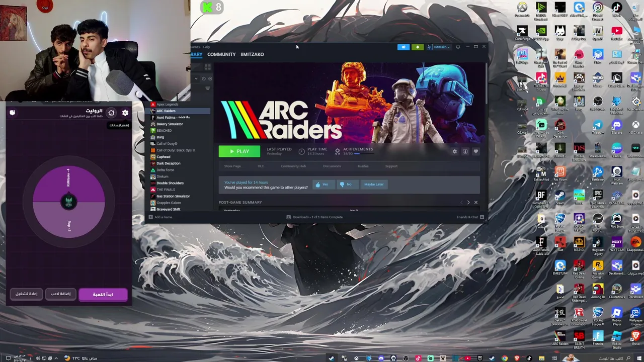Open the Support link
This screenshot has width=644, height=362.
(391, 166)
